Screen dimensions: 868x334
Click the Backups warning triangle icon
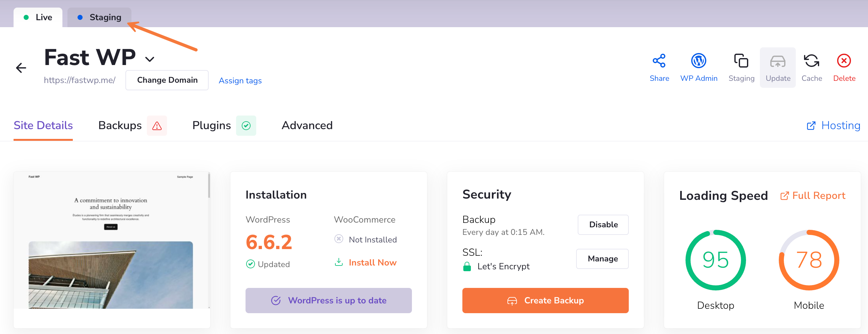pyautogui.click(x=157, y=126)
